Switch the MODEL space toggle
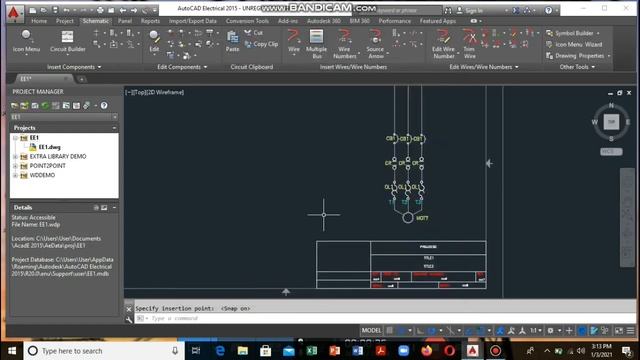This screenshot has height=360, width=640. (x=371, y=331)
